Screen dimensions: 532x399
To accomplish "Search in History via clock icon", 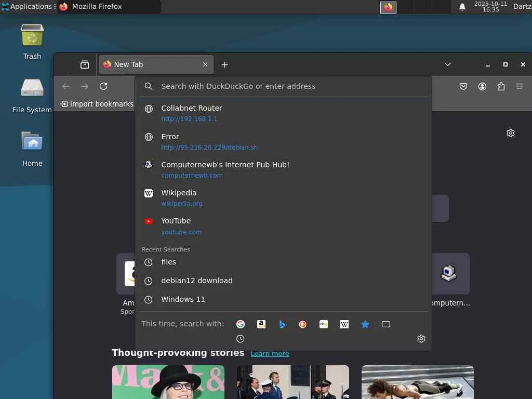I will coord(240,339).
